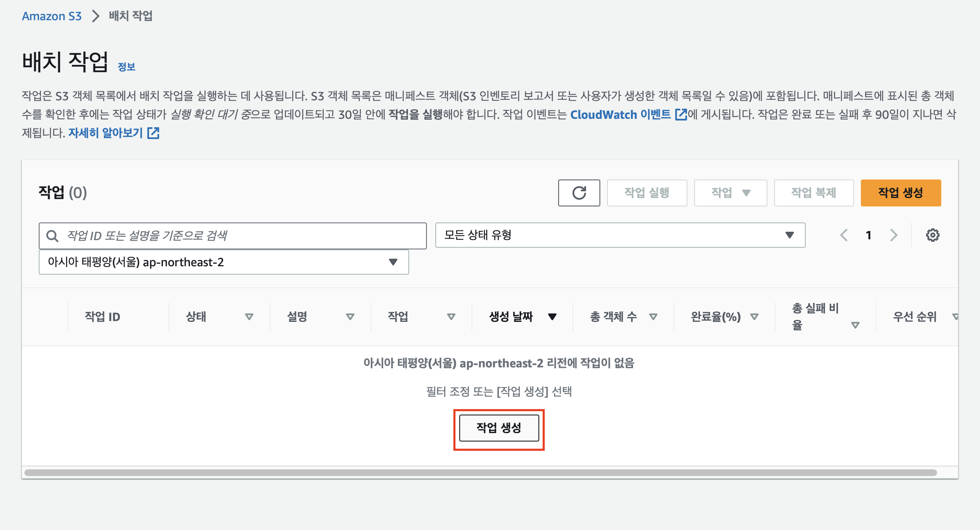This screenshot has width=980, height=530.
Task: Sort by 설명 column arrow
Action: [350, 317]
